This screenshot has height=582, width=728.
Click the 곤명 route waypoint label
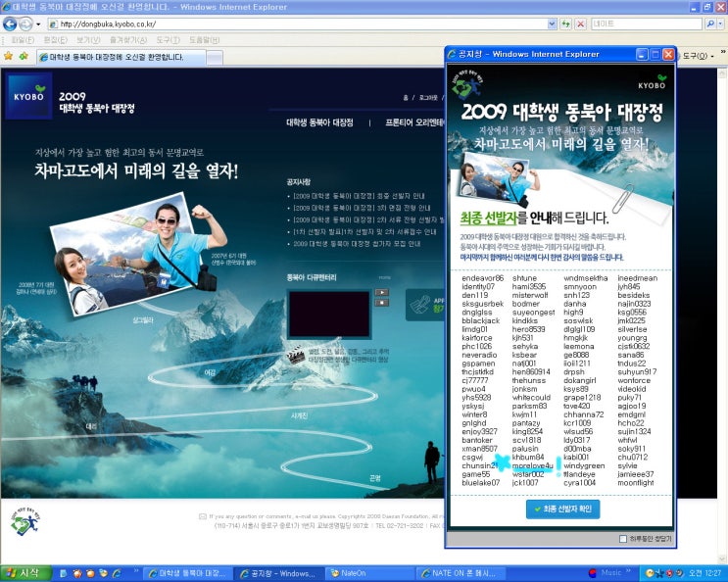375,478
